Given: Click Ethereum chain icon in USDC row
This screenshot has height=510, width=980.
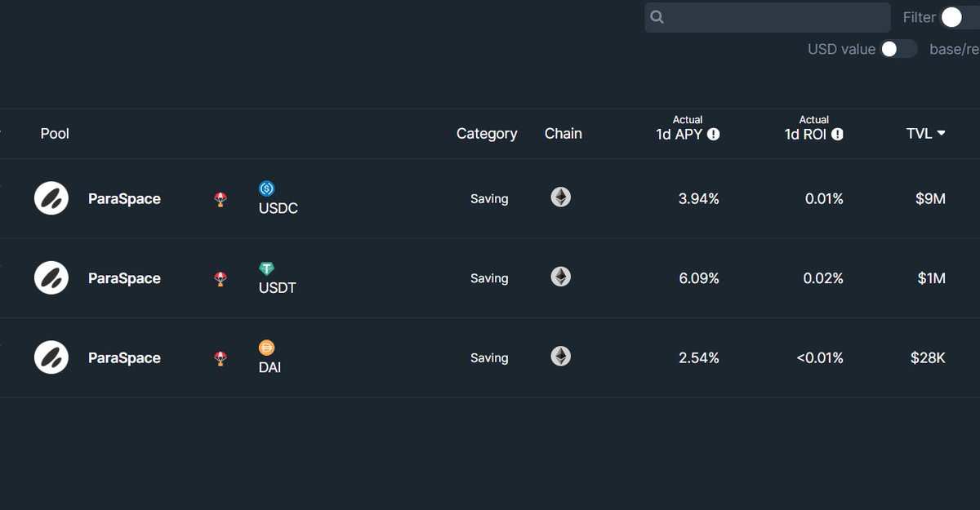Looking at the screenshot, I should (x=560, y=197).
